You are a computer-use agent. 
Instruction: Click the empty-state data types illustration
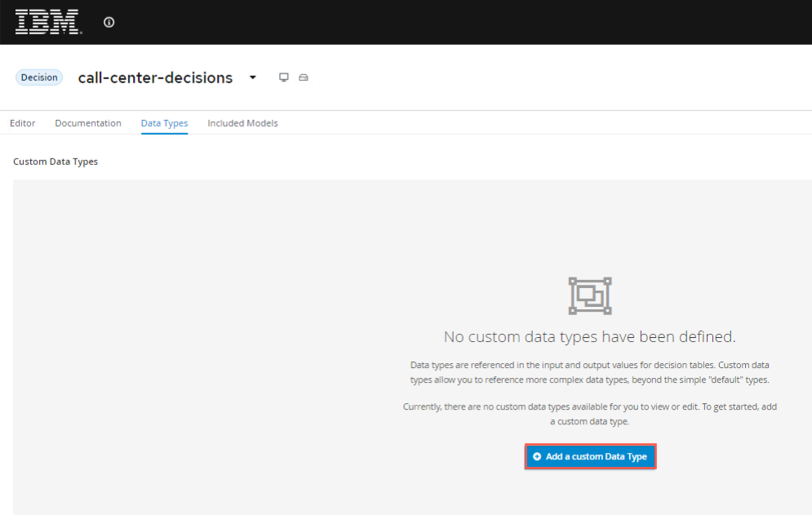(590, 295)
